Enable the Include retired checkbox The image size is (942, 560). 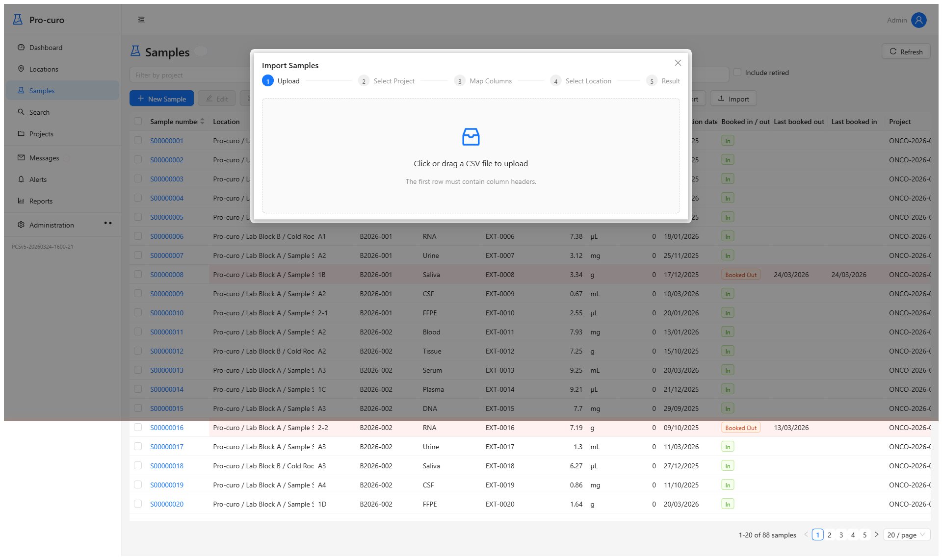tap(738, 72)
